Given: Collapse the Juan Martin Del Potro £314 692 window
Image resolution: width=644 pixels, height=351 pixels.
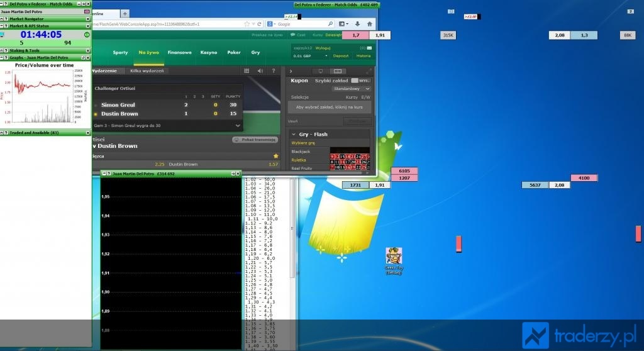Looking at the screenshot, I should point(104,174).
